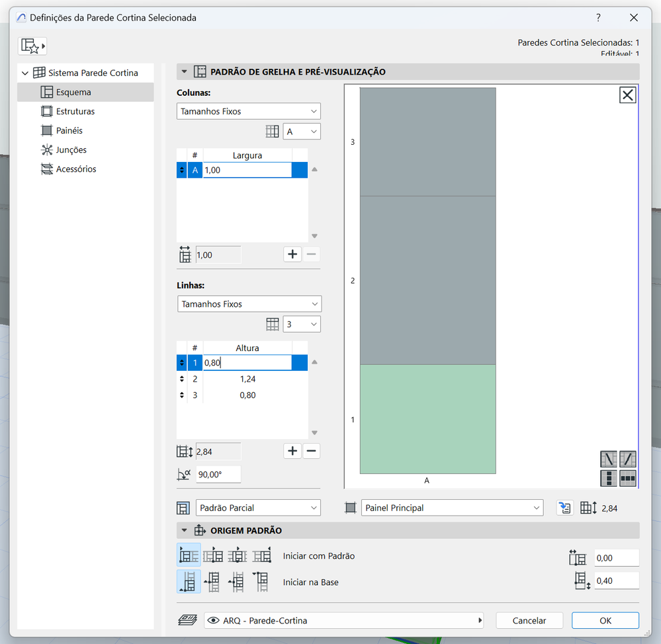Select row 3 with height 0,80
This screenshot has width=661, height=644.
[242, 395]
